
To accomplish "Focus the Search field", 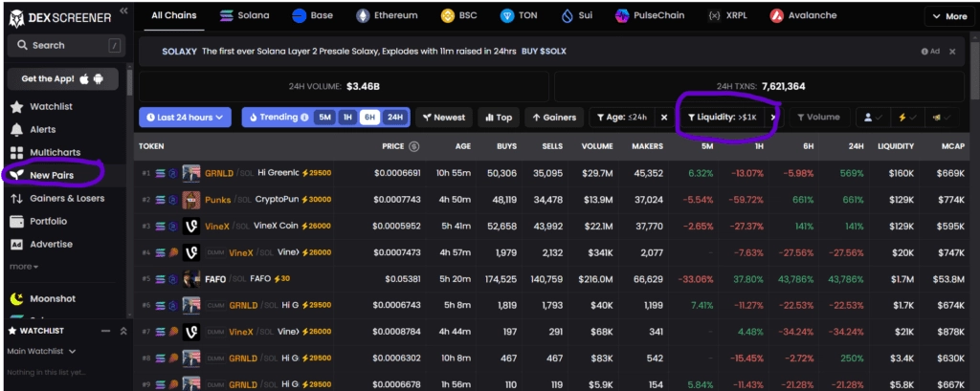I will [x=66, y=46].
